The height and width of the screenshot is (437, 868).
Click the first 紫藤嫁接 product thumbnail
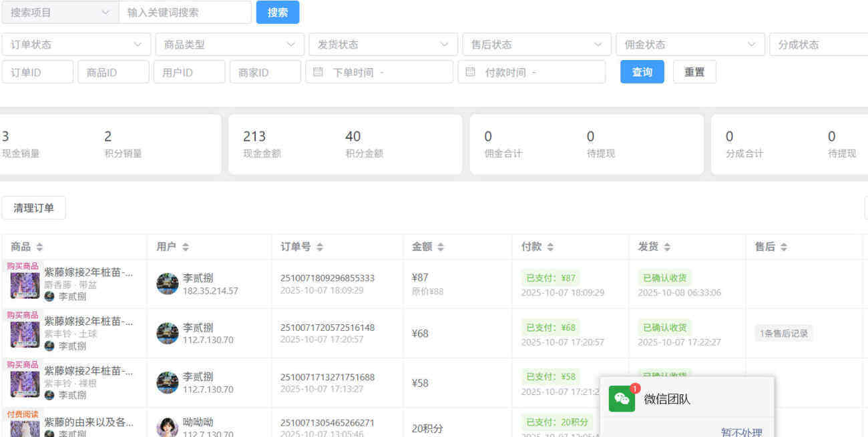[x=25, y=286]
